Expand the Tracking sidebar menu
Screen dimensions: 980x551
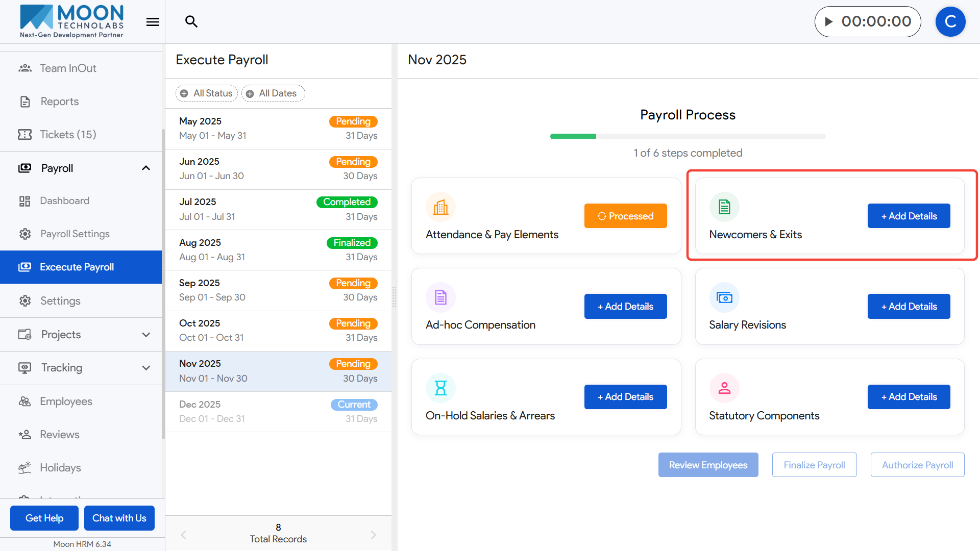pyautogui.click(x=146, y=368)
